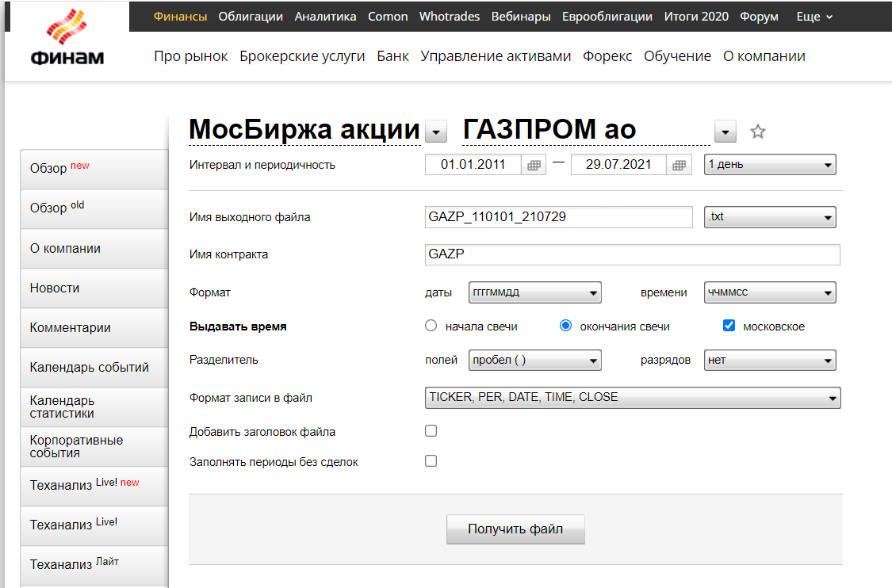Open the Итоги 2020 top menu item
892x588 pixels.
[x=696, y=17]
